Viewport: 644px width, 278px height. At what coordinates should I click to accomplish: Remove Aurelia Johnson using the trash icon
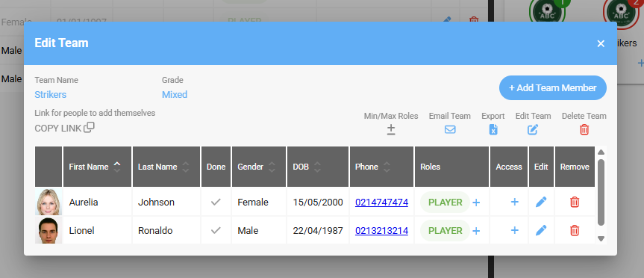point(575,202)
